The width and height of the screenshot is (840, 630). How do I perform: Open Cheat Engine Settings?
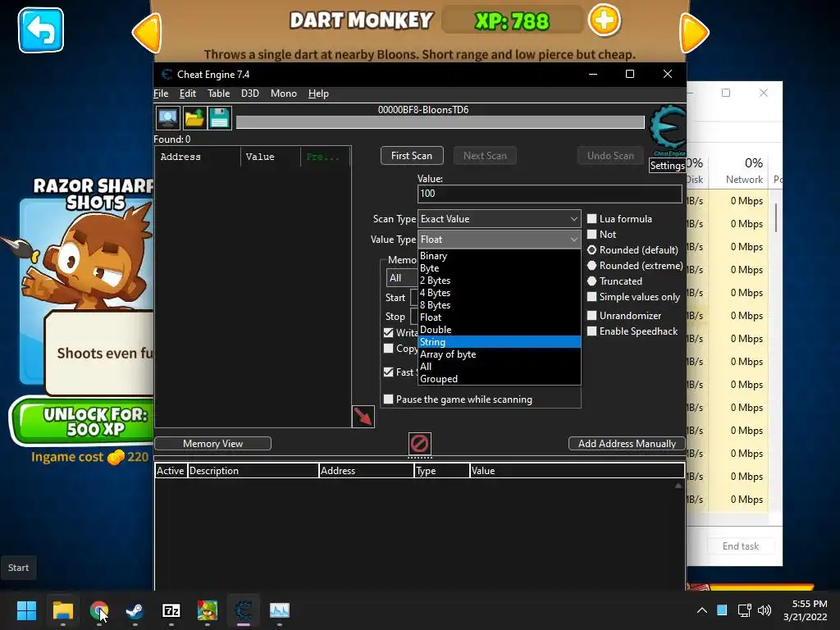point(667,166)
